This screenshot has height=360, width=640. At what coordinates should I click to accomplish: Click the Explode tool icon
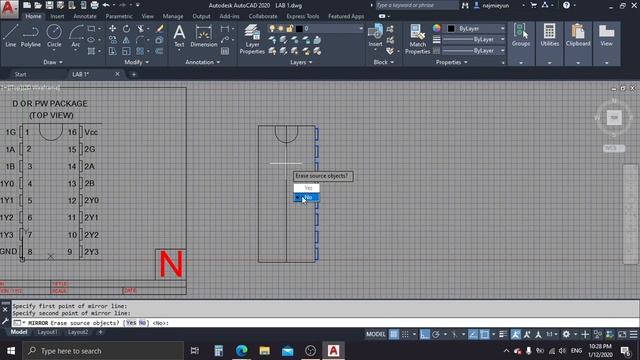[159, 40]
